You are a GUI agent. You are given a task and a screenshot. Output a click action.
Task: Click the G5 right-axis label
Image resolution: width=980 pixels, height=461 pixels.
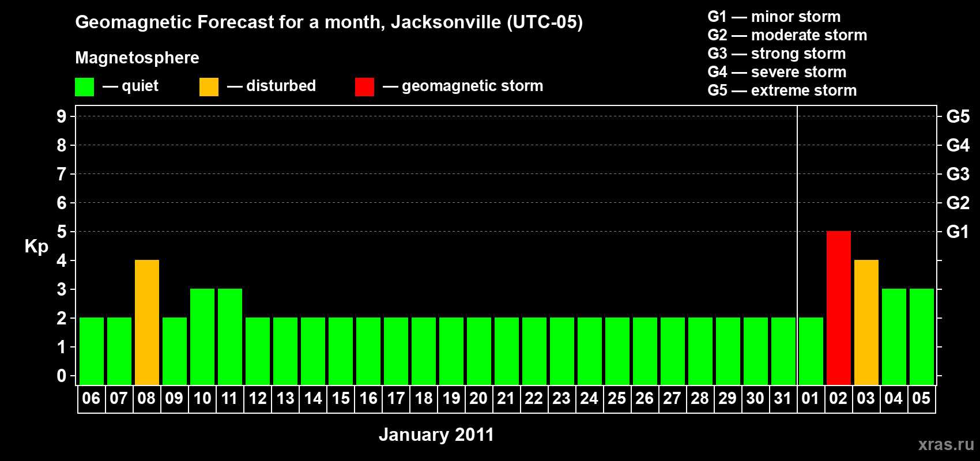click(x=958, y=116)
